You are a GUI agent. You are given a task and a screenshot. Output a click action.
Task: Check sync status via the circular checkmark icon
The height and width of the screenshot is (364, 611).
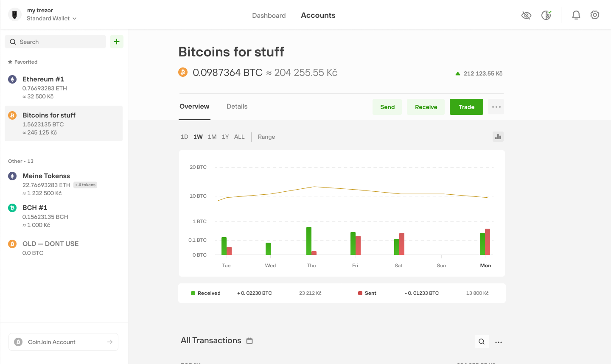click(546, 15)
